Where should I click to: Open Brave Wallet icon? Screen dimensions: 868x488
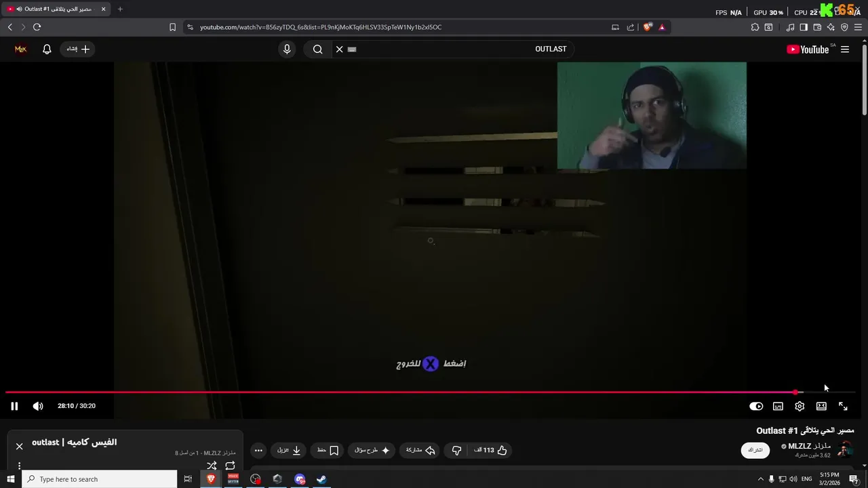[817, 27]
